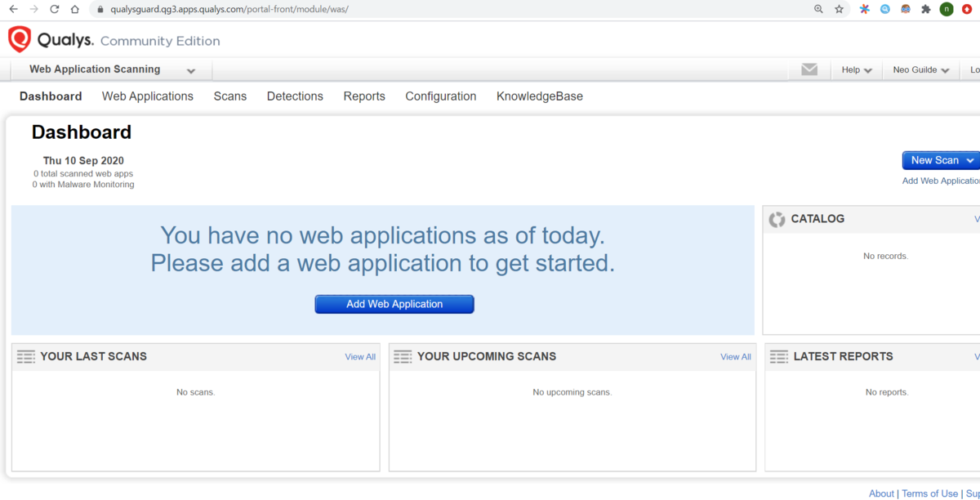Screen dimensions: 980x500
Task: Open the Scans tab
Action: pyautogui.click(x=230, y=96)
